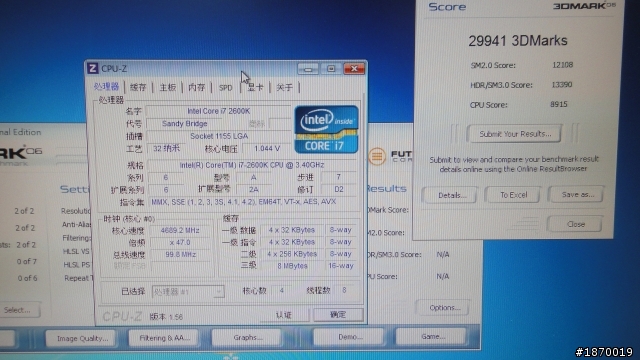
Task: Close the CPU-Z window
Action: click(354, 69)
